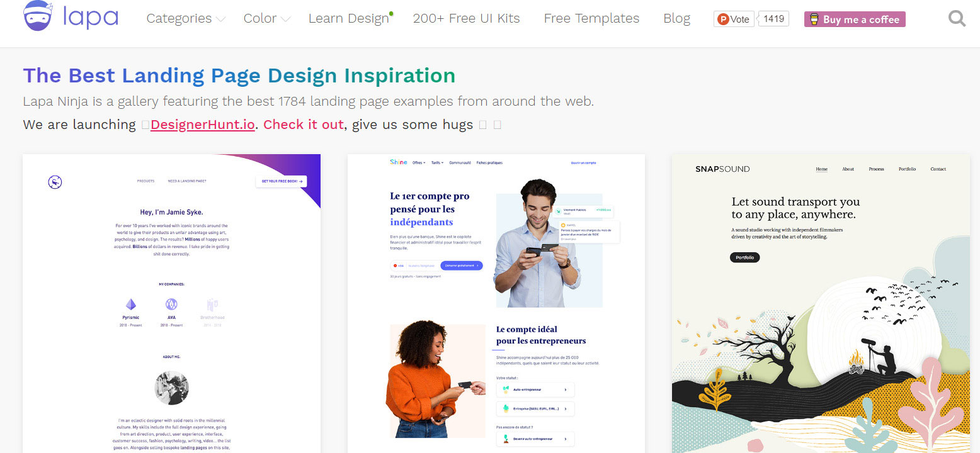Click the Pyrismic diamond icon in Jamie Syke thumbnail
Image resolution: width=980 pixels, height=453 pixels.
click(x=131, y=305)
